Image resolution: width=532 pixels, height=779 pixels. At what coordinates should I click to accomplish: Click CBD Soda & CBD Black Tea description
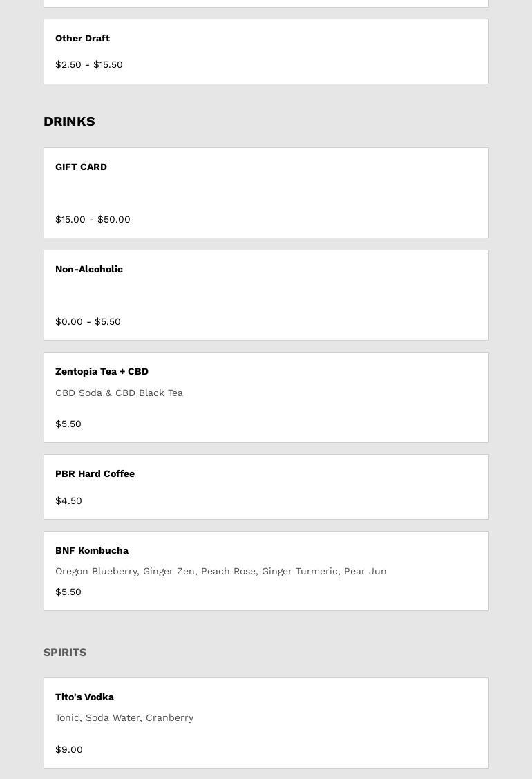tap(120, 393)
